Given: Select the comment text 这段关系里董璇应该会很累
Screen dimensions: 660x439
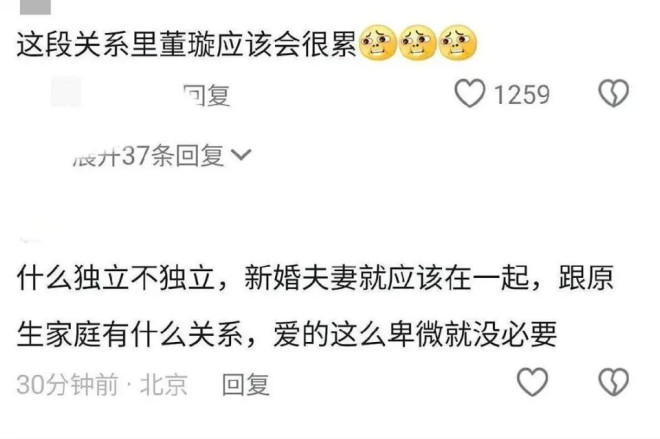Looking at the screenshot, I should coord(186,44).
